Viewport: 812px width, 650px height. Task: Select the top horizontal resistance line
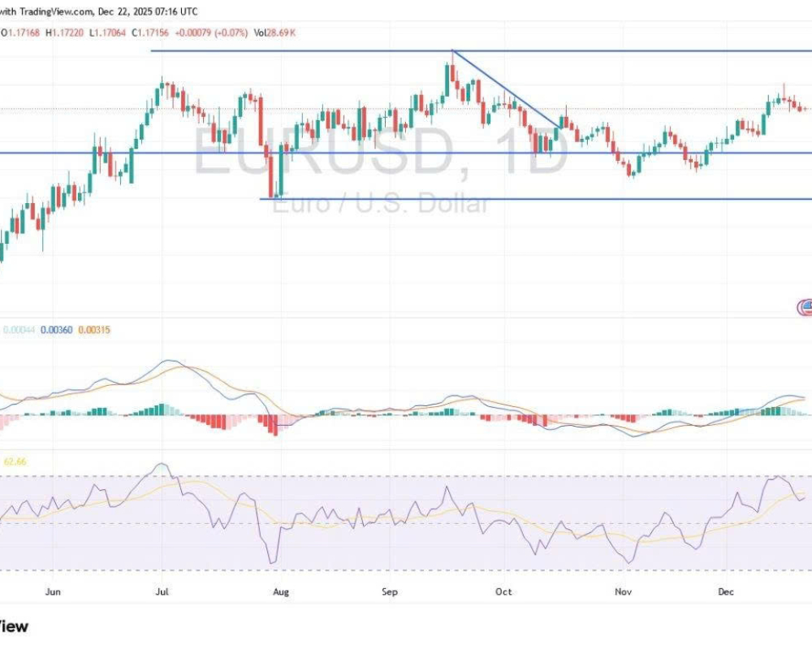pyautogui.click(x=325, y=51)
